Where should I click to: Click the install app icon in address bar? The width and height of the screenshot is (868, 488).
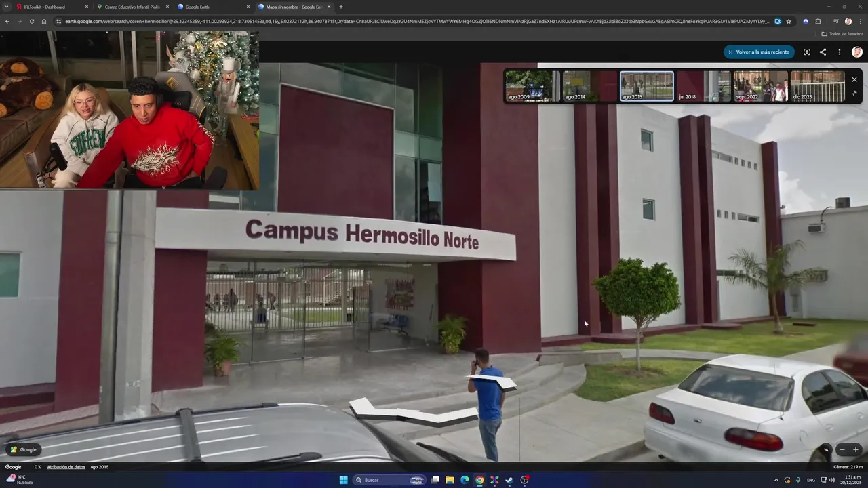[x=778, y=21]
